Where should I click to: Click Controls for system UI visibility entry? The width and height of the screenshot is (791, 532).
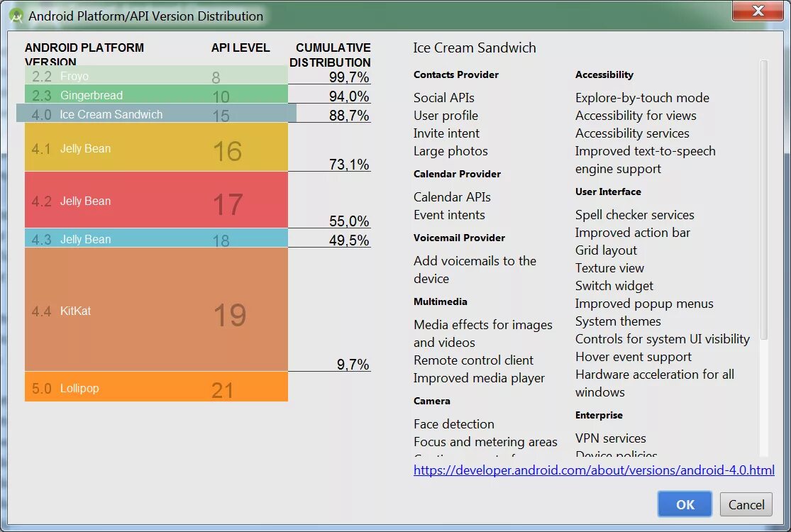663,339
